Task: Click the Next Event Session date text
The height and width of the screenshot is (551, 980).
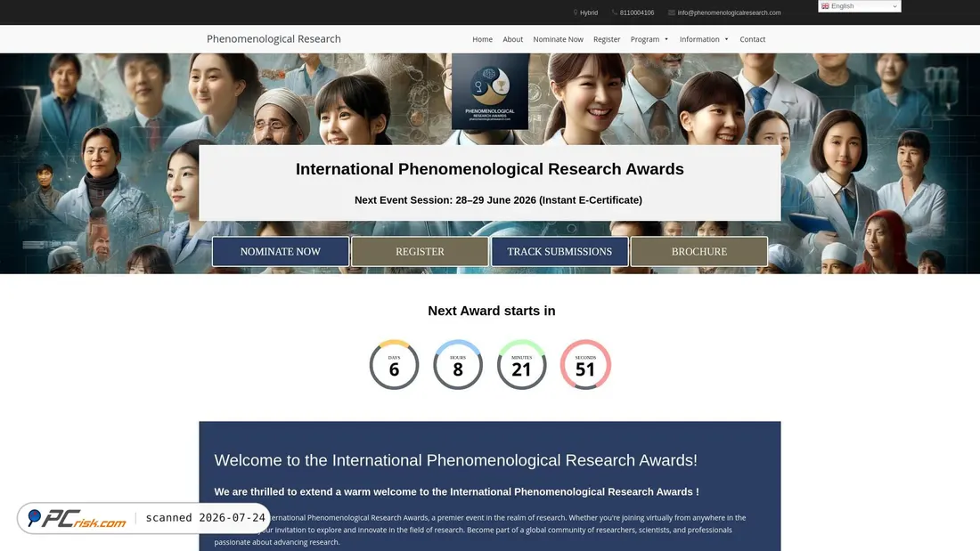Action: pyautogui.click(x=498, y=200)
